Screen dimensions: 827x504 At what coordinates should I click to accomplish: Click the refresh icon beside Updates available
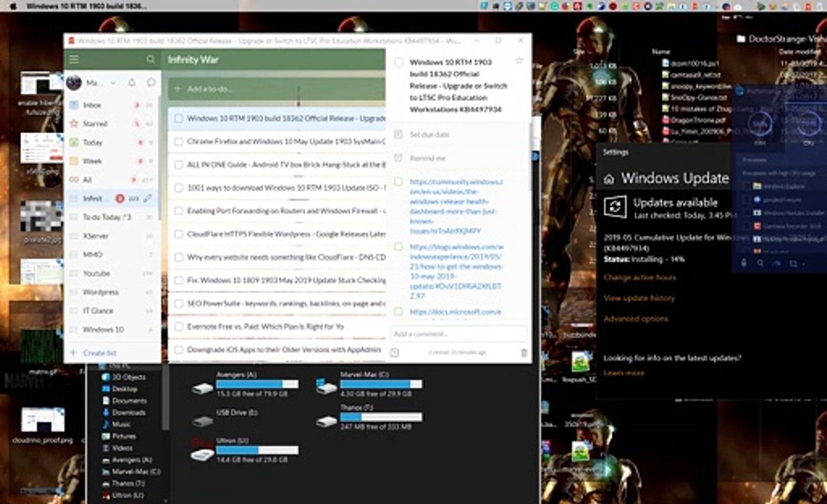click(615, 206)
